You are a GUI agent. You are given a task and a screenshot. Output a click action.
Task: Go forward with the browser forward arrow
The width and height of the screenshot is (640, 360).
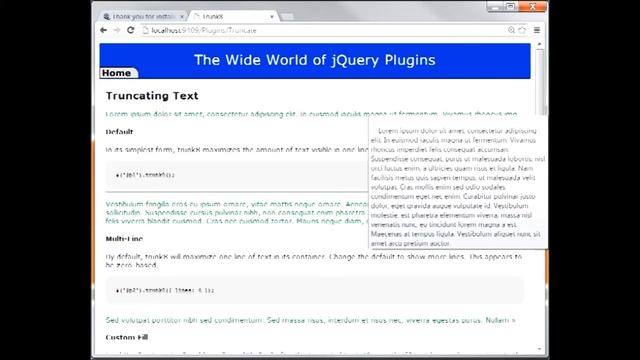point(117,30)
